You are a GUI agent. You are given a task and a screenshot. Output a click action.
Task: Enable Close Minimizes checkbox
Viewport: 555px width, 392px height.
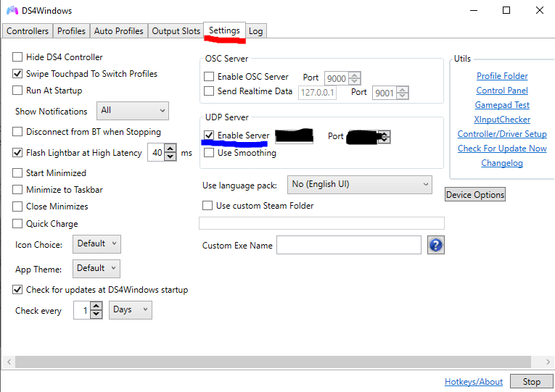(x=17, y=206)
